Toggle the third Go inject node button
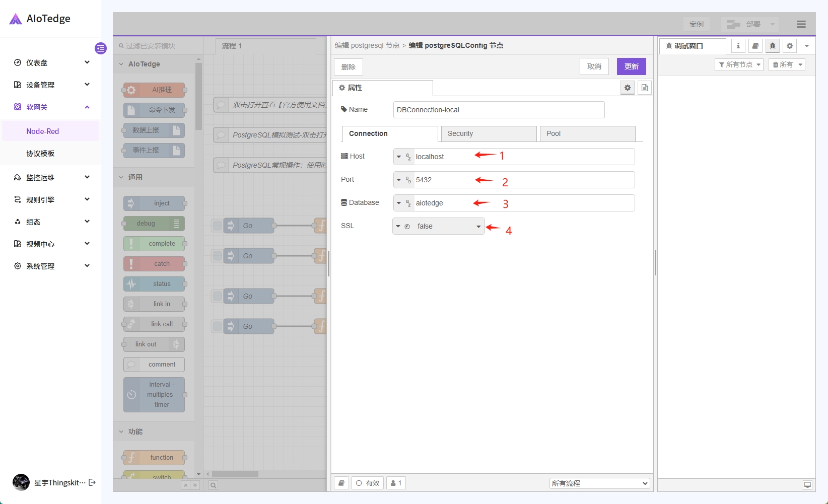Image resolution: width=828 pixels, height=504 pixels. [218, 296]
